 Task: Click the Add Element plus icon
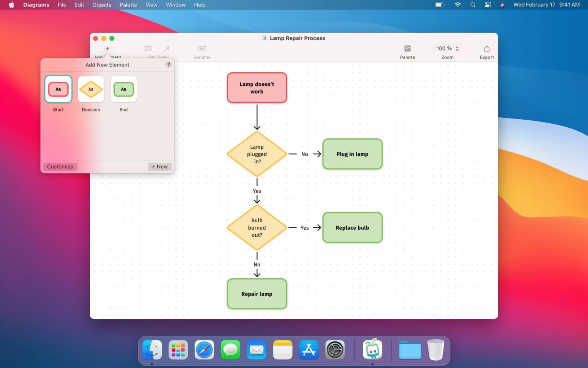click(x=107, y=49)
